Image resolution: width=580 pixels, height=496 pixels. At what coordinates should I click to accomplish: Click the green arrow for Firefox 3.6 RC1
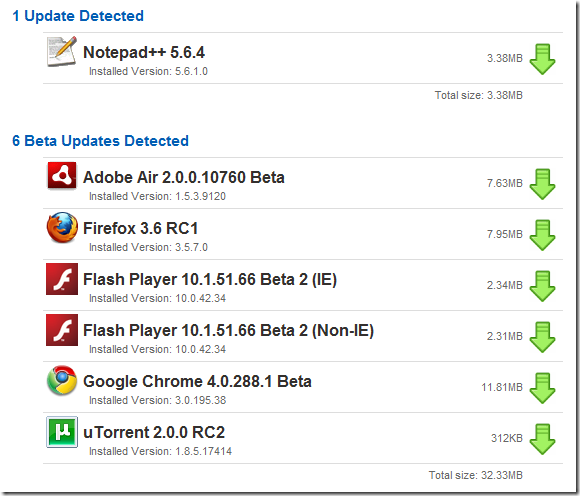coord(542,235)
